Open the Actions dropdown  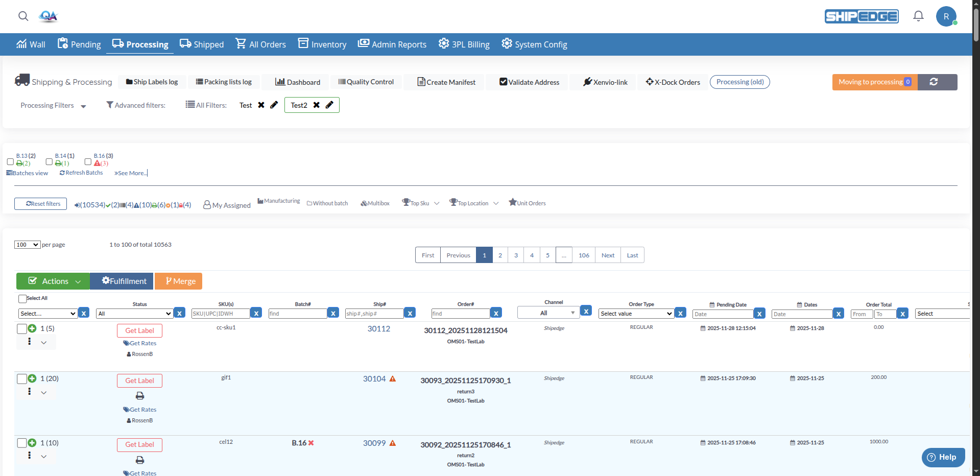[x=53, y=281]
